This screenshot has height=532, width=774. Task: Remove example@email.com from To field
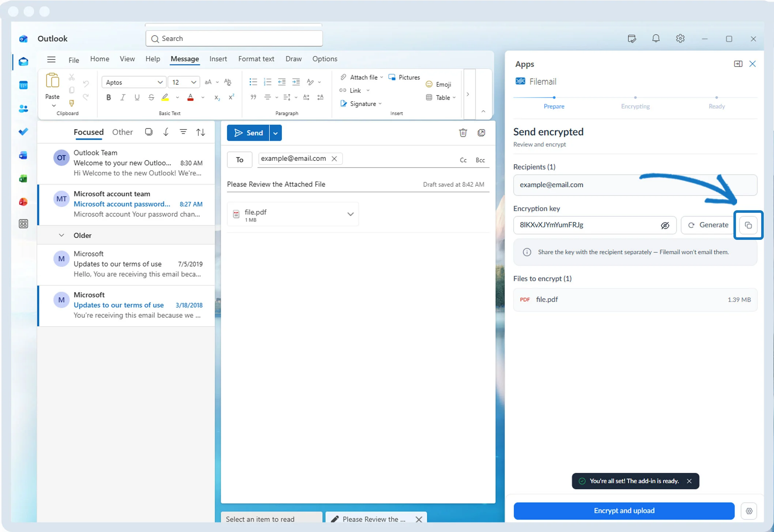(x=334, y=159)
